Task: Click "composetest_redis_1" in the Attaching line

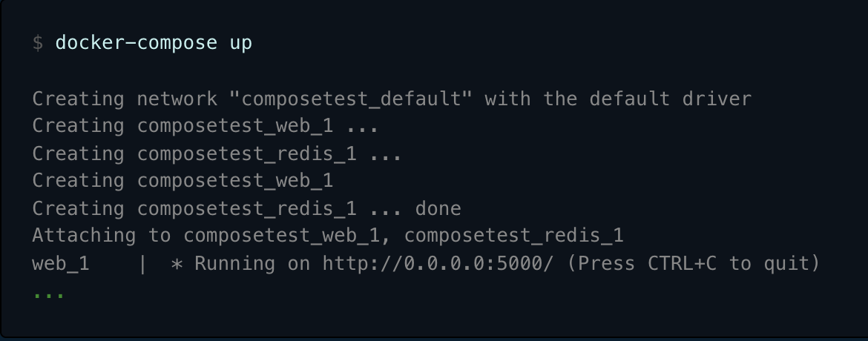Action: click(x=513, y=236)
